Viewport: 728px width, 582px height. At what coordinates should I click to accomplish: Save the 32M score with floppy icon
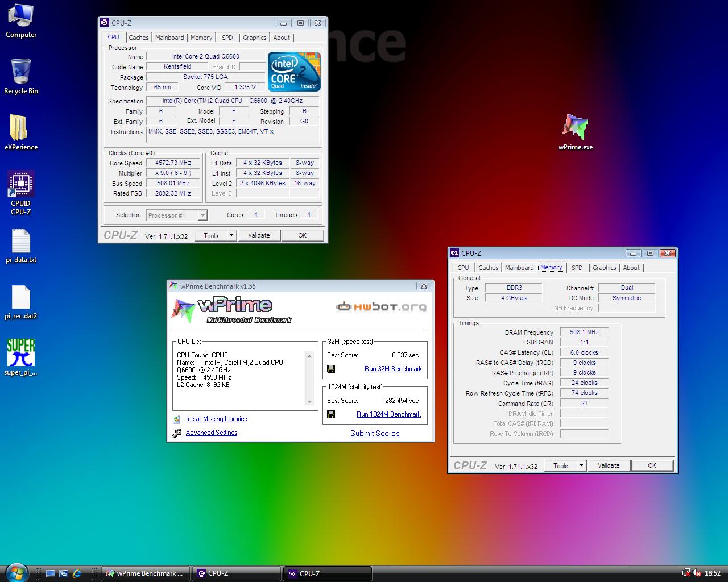coord(331,369)
